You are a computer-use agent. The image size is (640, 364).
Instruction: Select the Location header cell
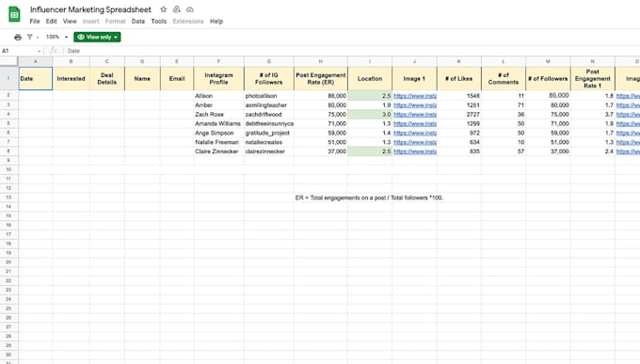[370, 79]
